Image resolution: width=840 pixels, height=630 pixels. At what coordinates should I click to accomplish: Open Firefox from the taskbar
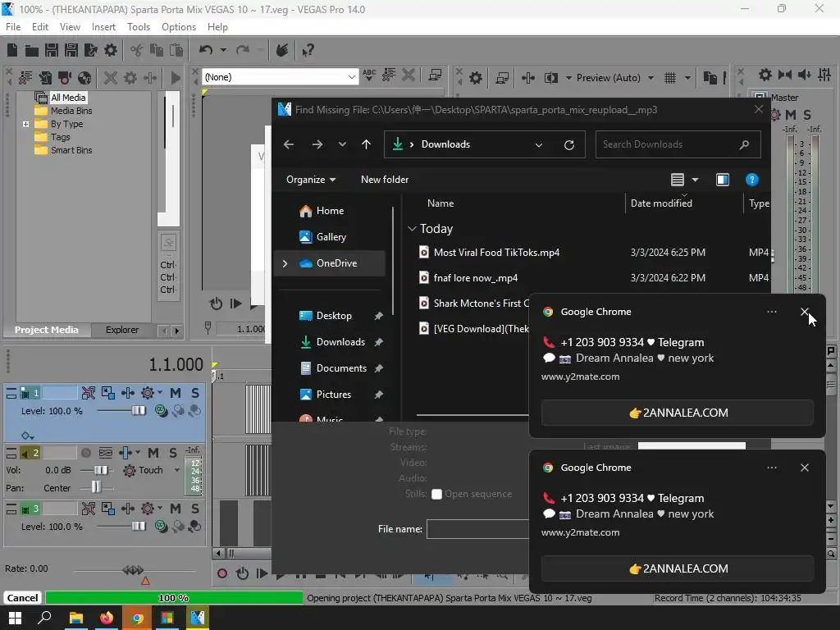106,618
